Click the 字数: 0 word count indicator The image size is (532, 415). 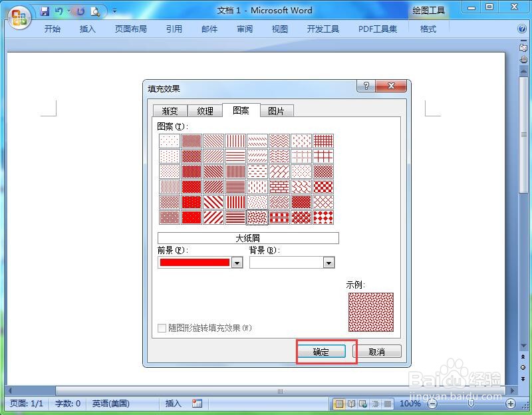point(68,404)
